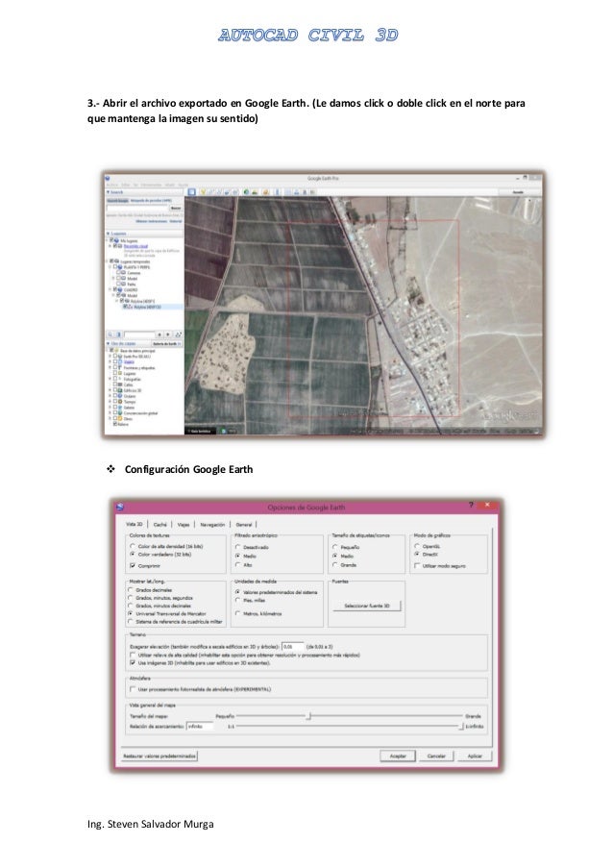Image resolution: width=613 pixels, height=868 pixels.
Task: Switch to the Viajes tab
Action: tap(184, 524)
